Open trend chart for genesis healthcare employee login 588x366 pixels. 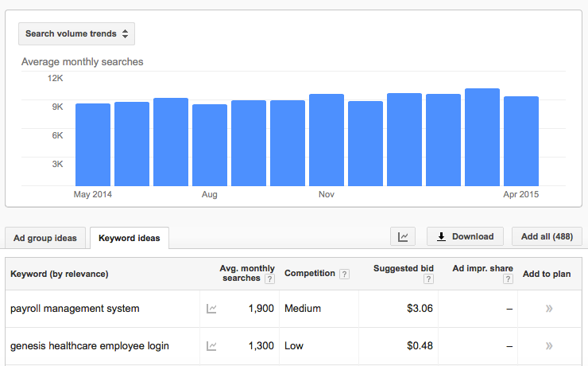[x=211, y=346]
